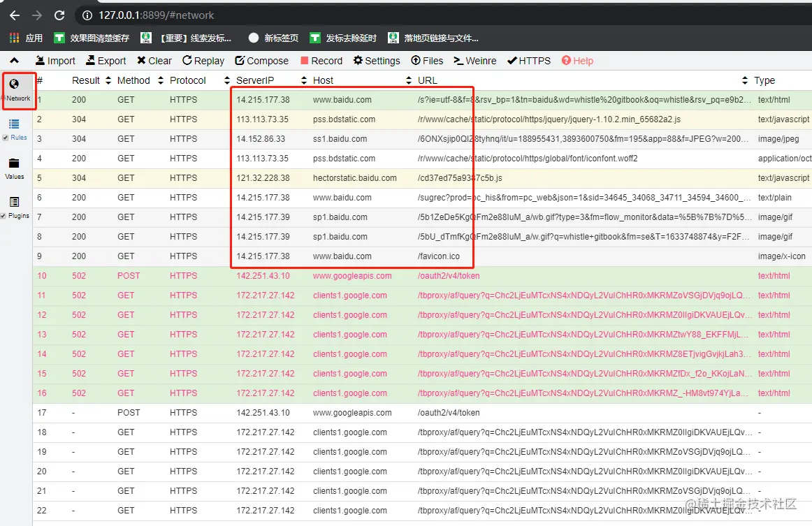Sort by the Host column arrows
This screenshot has height=526, width=812.
point(409,80)
